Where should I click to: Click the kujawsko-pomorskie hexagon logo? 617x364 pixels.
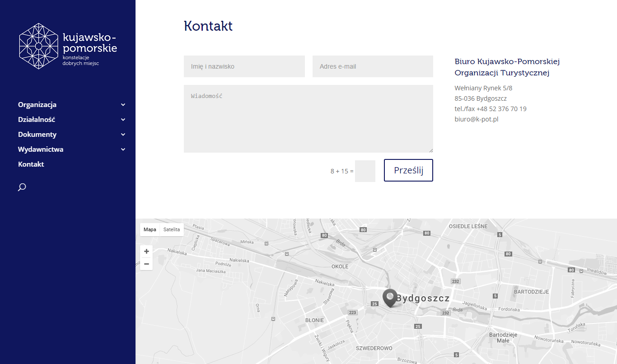[x=39, y=46]
